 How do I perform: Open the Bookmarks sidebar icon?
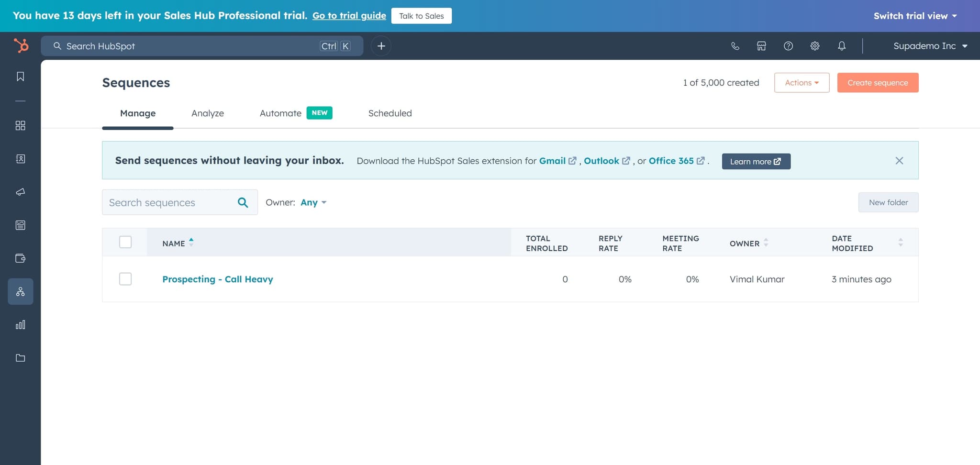[20, 77]
